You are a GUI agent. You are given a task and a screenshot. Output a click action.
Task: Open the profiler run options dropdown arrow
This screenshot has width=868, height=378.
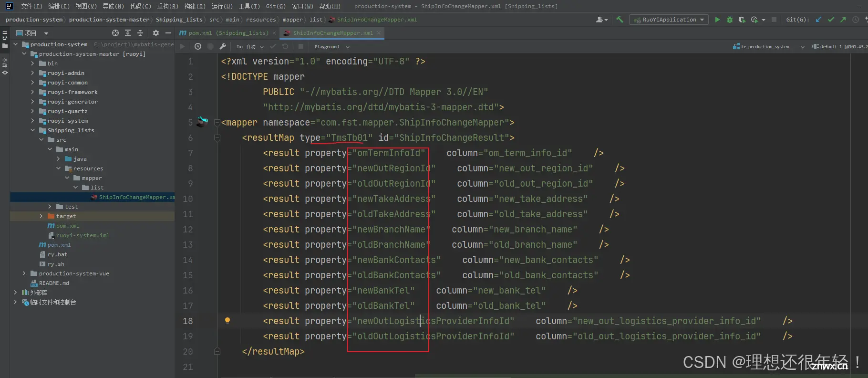click(x=764, y=20)
